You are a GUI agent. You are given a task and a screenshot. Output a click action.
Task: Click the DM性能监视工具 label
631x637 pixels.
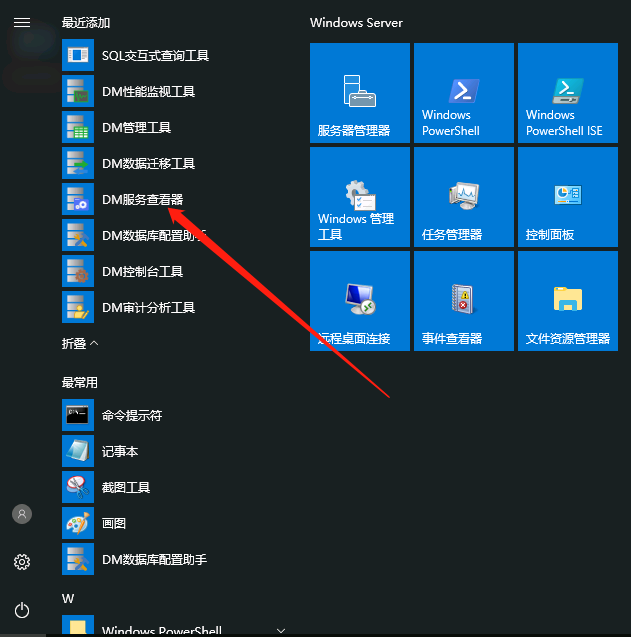pos(148,91)
